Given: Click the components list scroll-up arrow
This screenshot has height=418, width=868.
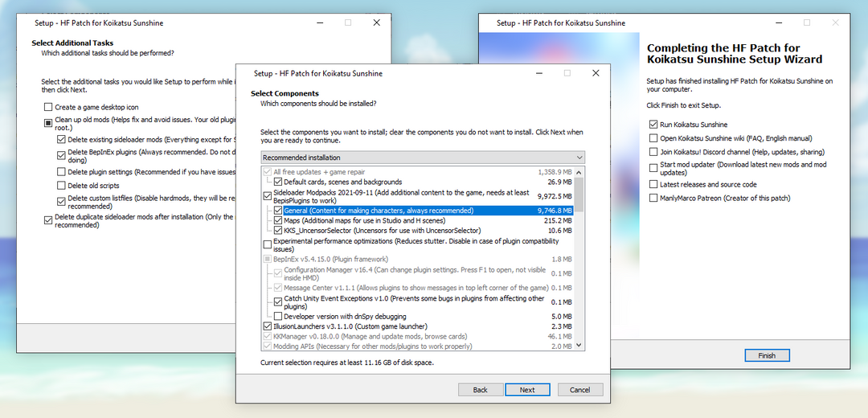Looking at the screenshot, I should pos(579,171).
